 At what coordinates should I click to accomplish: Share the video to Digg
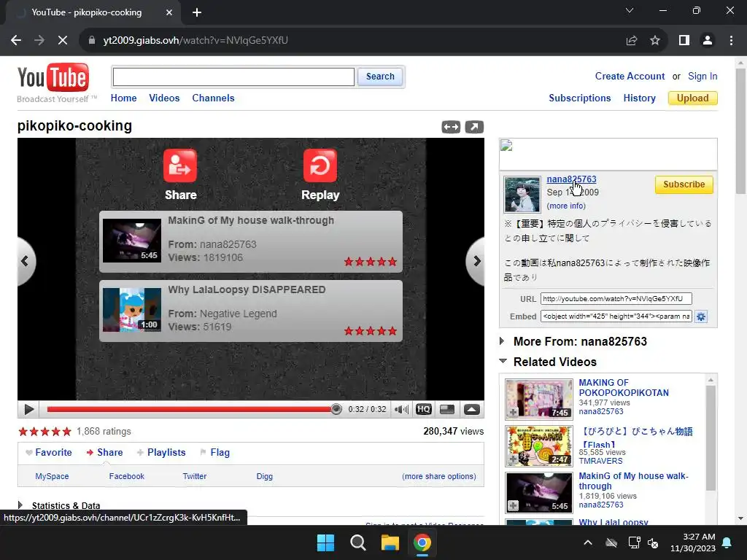(x=264, y=476)
